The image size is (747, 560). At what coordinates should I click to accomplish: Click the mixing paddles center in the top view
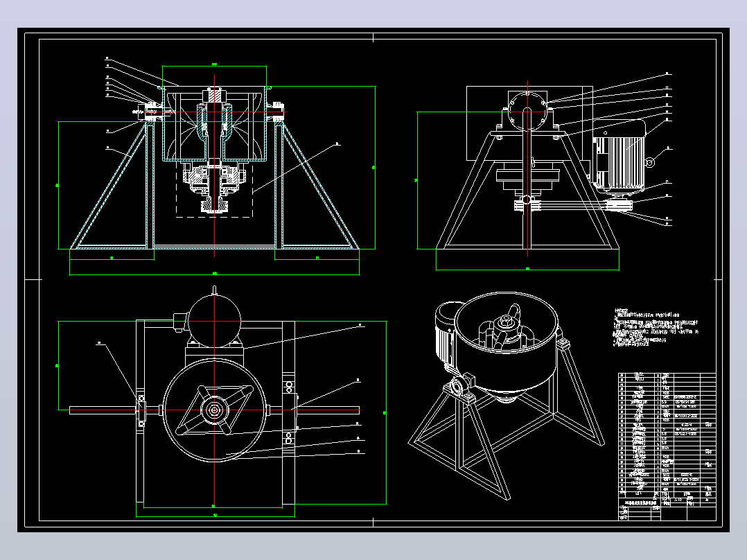click(214, 410)
